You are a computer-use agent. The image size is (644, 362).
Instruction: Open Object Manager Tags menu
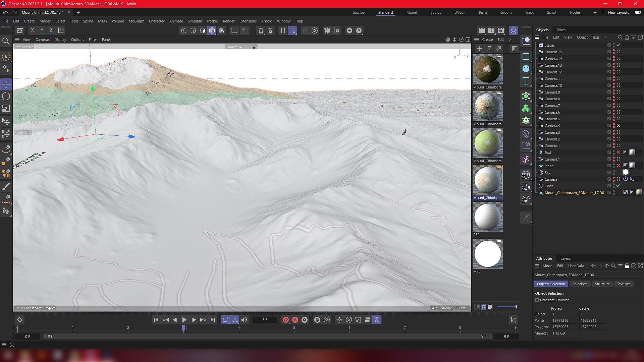(x=595, y=37)
